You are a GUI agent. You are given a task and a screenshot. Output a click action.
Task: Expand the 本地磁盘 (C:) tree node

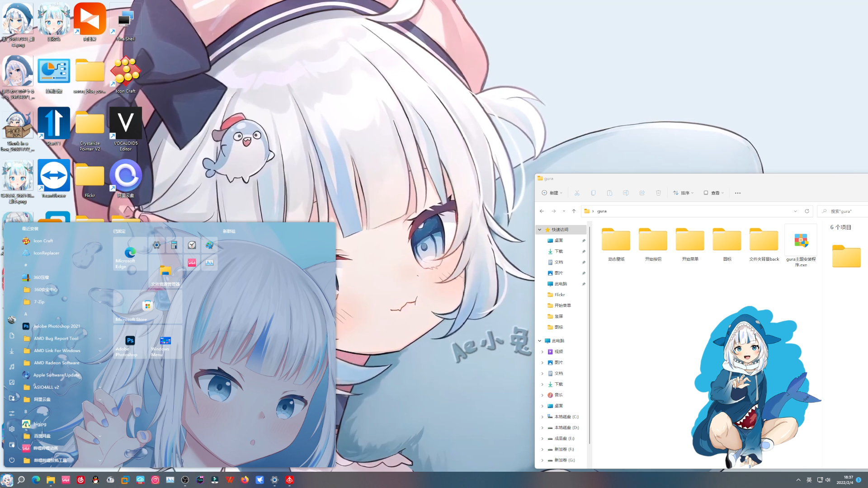point(542,417)
